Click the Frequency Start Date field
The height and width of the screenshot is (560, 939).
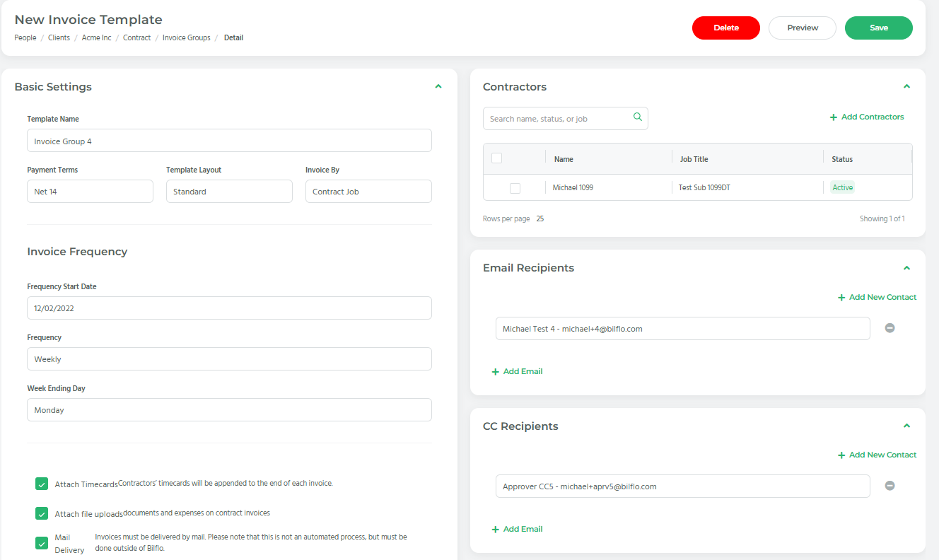229,308
